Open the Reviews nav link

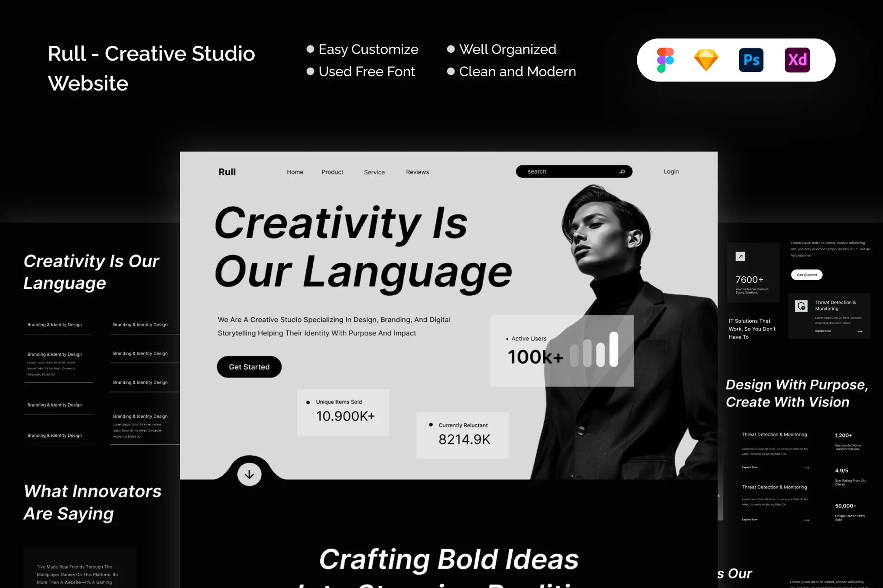(417, 172)
